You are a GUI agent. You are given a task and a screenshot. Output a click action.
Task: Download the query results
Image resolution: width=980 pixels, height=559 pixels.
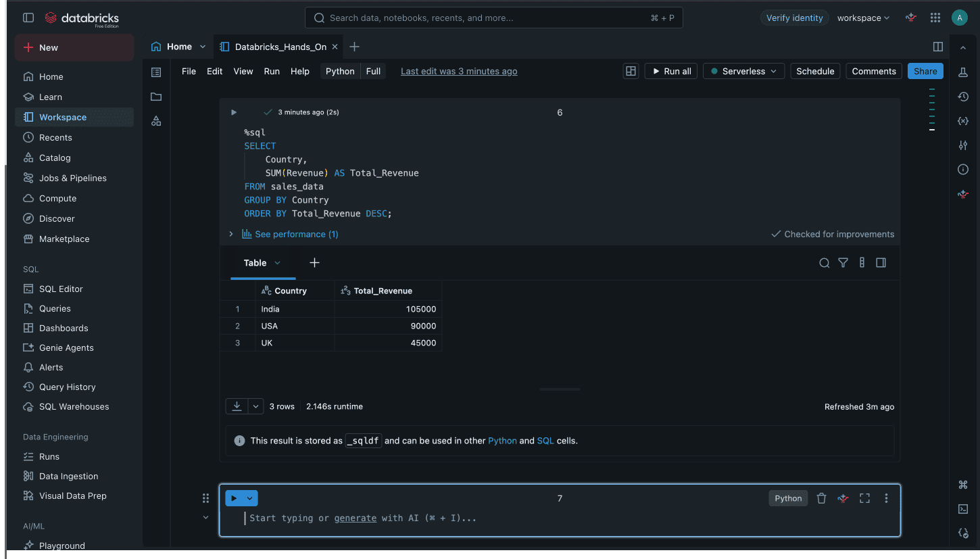coord(237,406)
